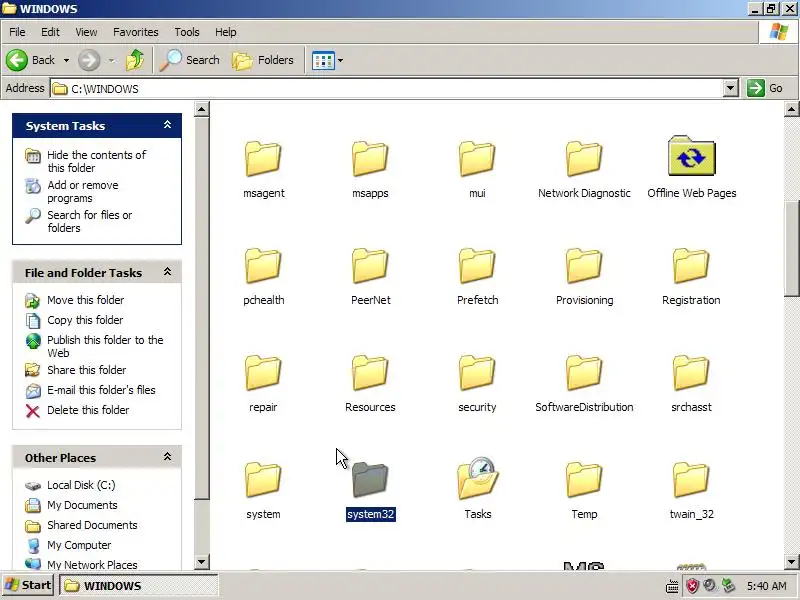The image size is (800, 600).
Task: Select the srchasst folder icon
Action: [x=691, y=373]
